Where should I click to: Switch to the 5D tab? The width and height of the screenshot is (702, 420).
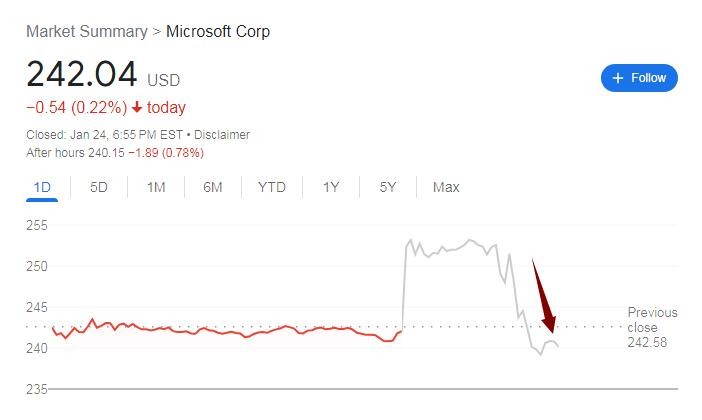99,187
